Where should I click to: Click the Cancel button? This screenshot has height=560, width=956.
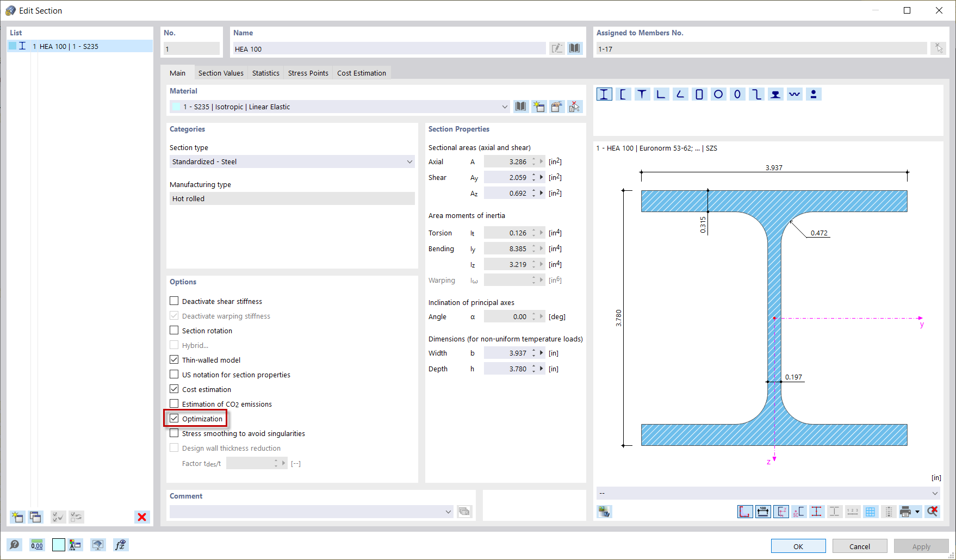(859, 546)
